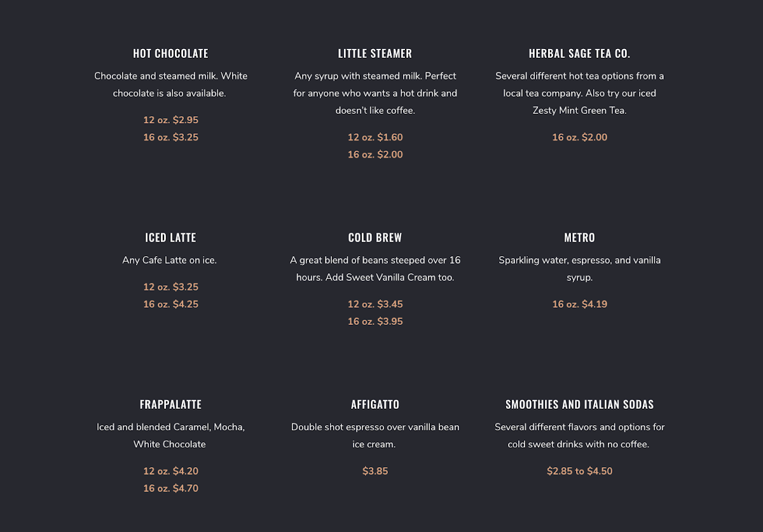
Task: Click the Cold Brew title
Action: (x=375, y=238)
